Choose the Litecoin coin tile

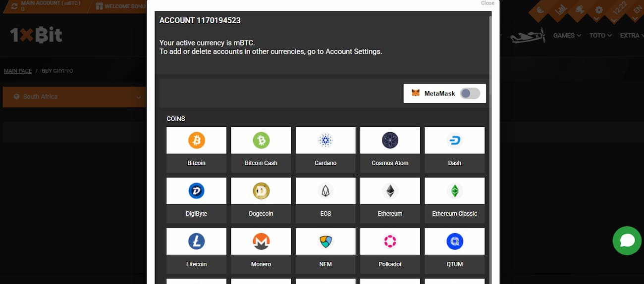[x=197, y=250]
